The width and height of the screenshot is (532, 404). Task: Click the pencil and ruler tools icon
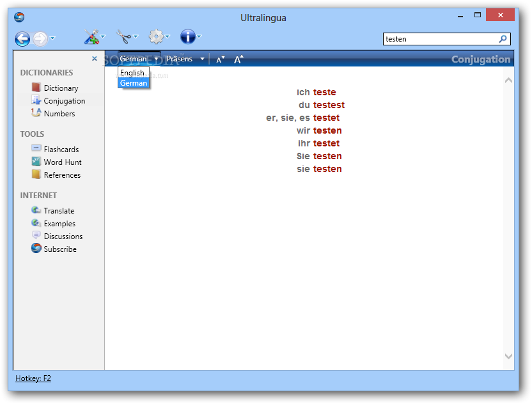pyautogui.click(x=91, y=36)
